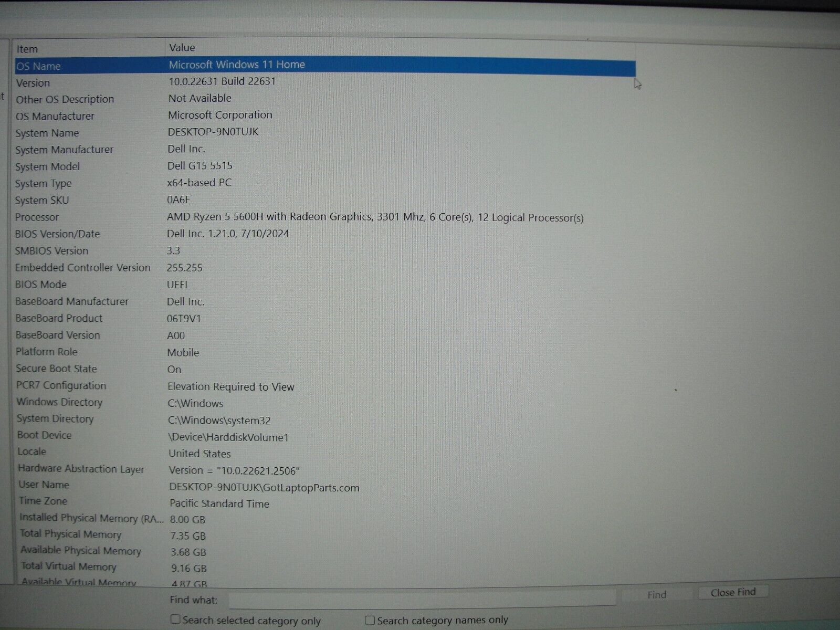Click the value 8.00 GB
840x630 pixels.
(x=188, y=520)
